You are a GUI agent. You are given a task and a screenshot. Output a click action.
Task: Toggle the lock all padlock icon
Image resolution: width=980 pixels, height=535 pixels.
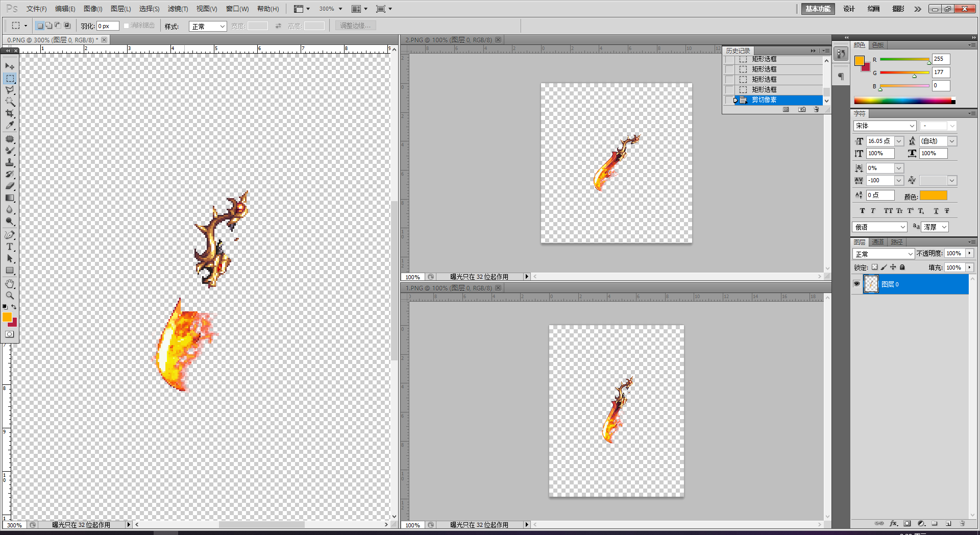click(x=902, y=267)
